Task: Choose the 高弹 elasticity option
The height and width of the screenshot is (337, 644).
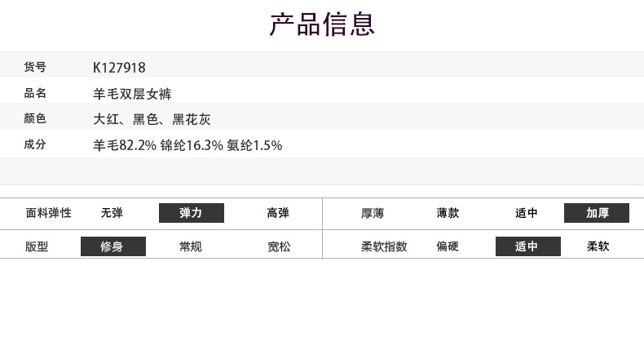Action: coord(278,213)
